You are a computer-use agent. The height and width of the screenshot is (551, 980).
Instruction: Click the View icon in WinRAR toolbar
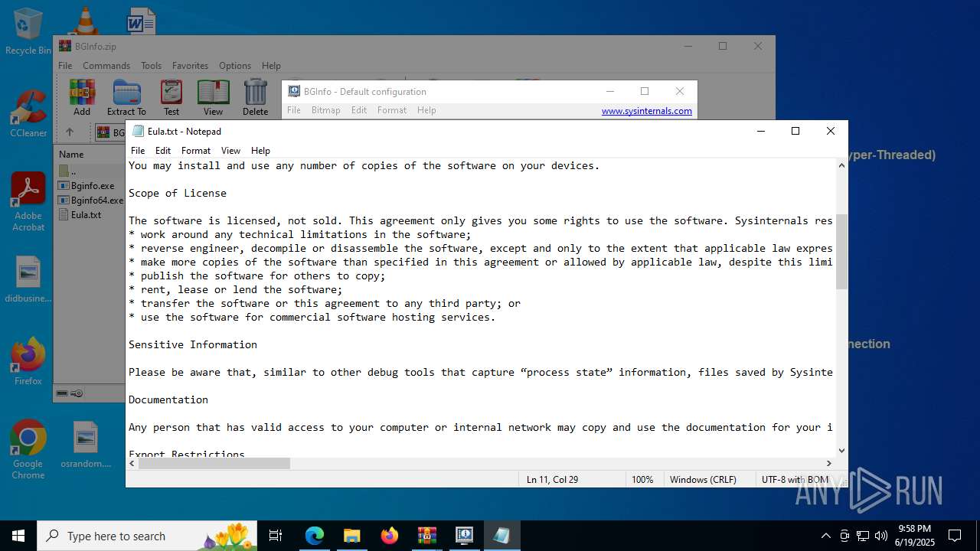214,97
